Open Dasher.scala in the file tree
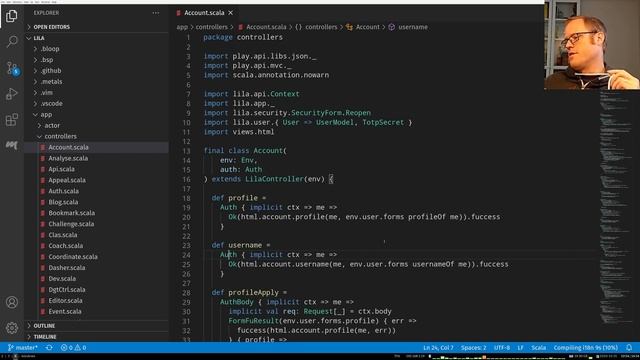Image resolution: width=640 pixels, height=360 pixels. [x=96, y=268]
